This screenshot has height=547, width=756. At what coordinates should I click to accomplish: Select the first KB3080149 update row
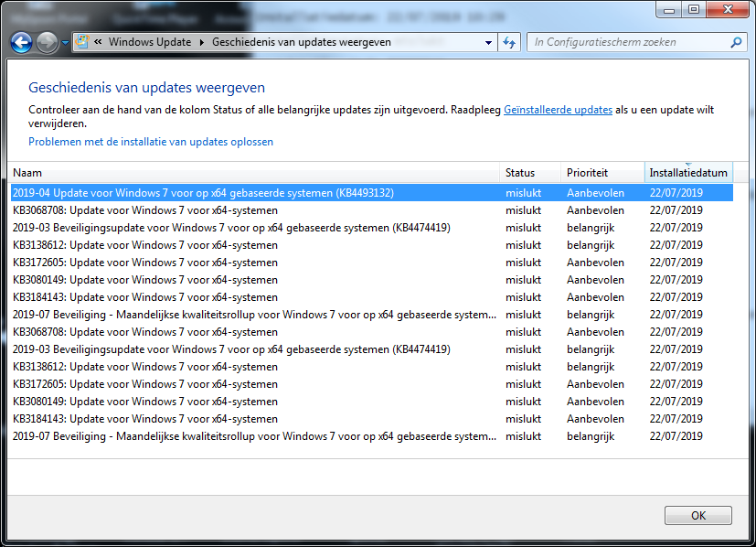pos(372,280)
